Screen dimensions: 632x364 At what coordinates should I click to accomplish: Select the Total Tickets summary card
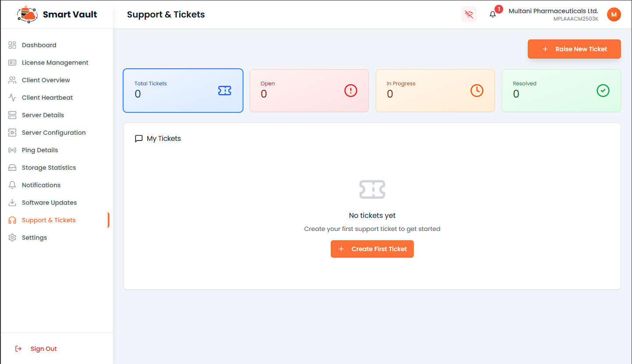point(183,91)
